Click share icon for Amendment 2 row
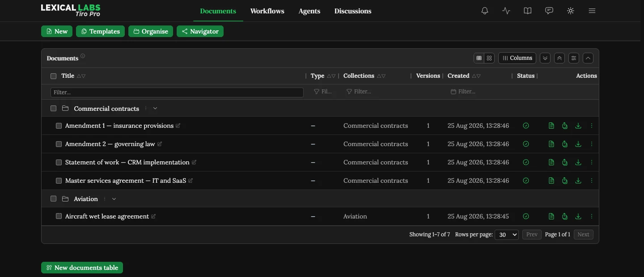644x277 pixels. (x=565, y=144)
